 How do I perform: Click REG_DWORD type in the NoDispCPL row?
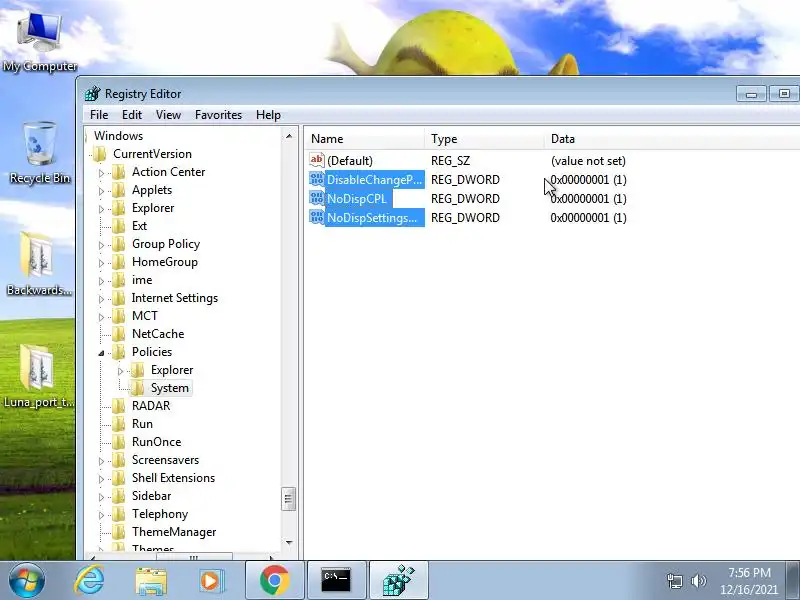click(465, 198)
